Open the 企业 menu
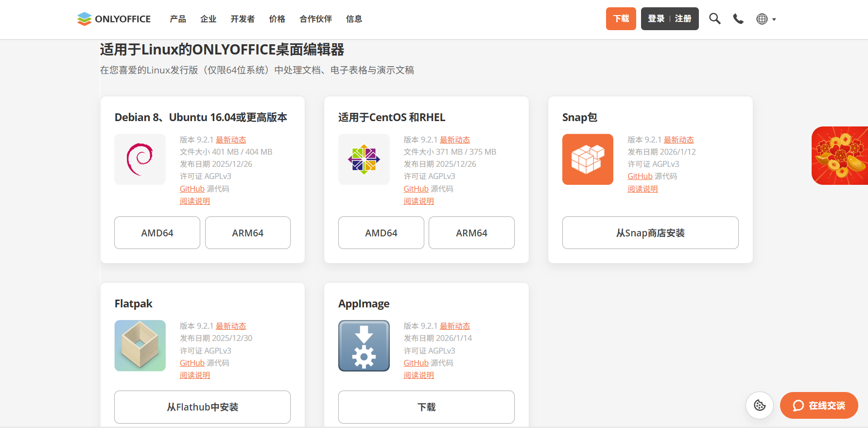The height and width of the screenshot is (428, 868). (x=208, y=19)
